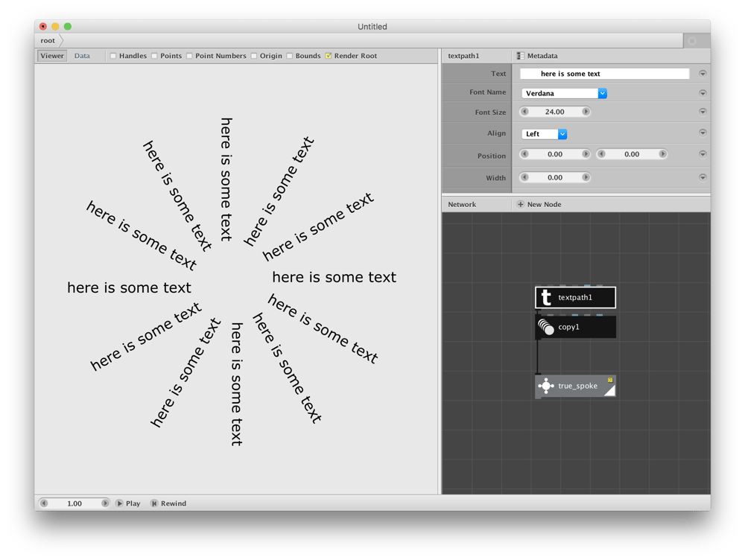Image resolution: width=745 pixels, height=560 pixels.
Task: Click the Text input field
Action: (604, 74)
